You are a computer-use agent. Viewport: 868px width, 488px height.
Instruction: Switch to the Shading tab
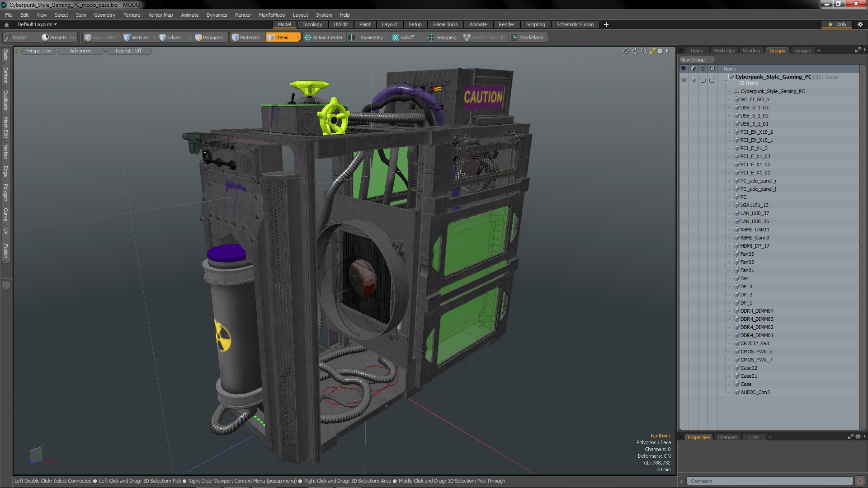751,51
